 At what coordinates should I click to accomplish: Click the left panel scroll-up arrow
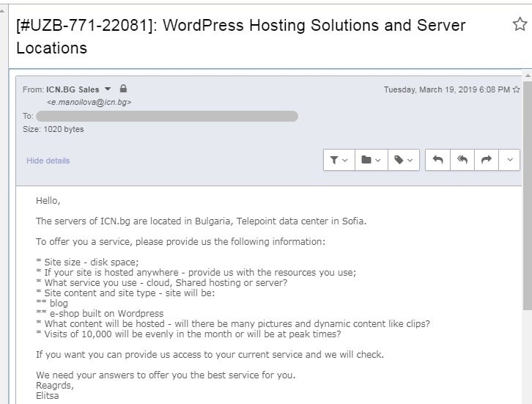[2, 11]
